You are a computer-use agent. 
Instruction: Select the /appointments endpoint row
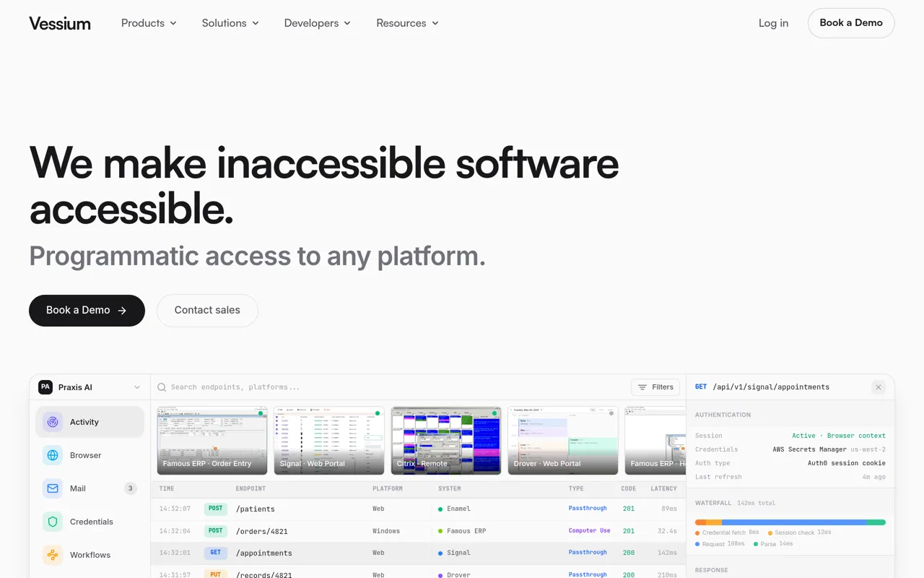pos(418,553)
